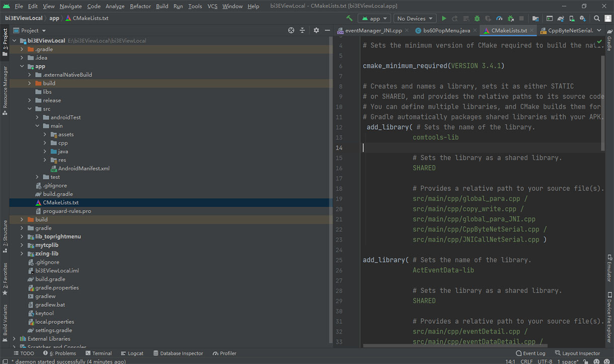Collapse all with the Project panel icon

[x=302, y=30]
